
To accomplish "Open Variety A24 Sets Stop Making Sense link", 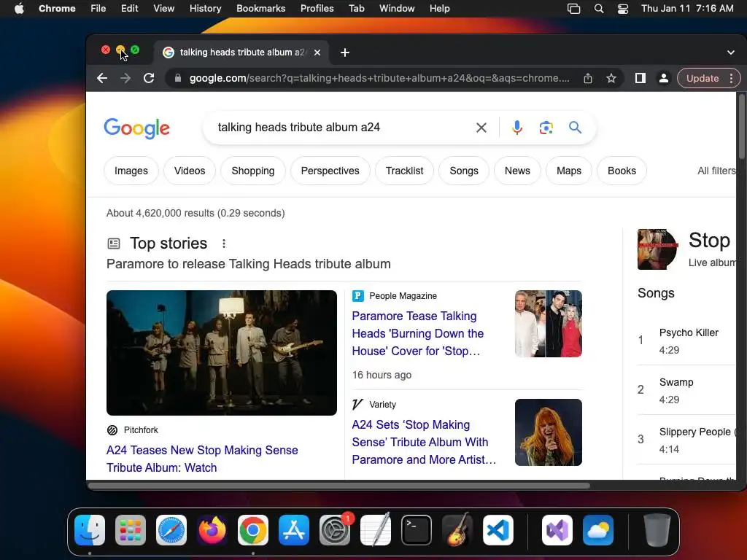I will (x=424, y=442).
